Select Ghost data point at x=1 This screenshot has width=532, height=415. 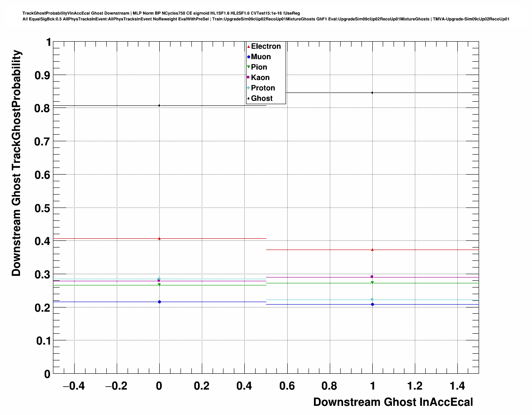coord(372,92)
